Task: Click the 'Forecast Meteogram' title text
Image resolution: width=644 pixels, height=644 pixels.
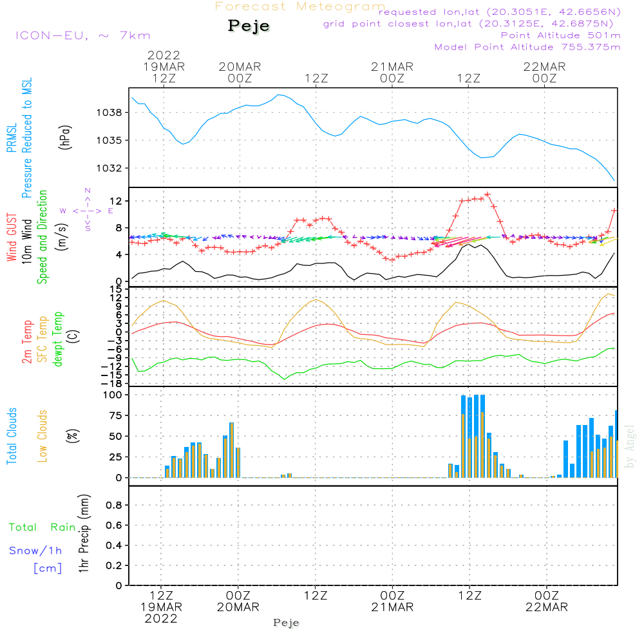Action: [x=300, y=6]
